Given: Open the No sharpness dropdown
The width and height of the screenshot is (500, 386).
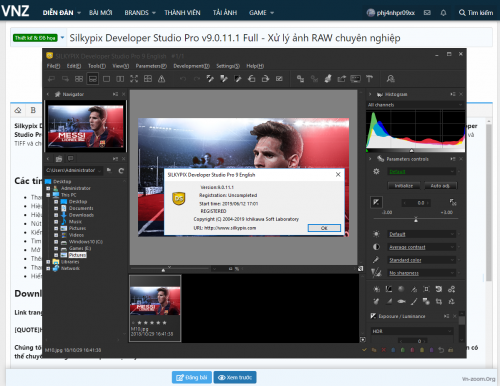Looking at the screenshot, I should pos(422,273).
